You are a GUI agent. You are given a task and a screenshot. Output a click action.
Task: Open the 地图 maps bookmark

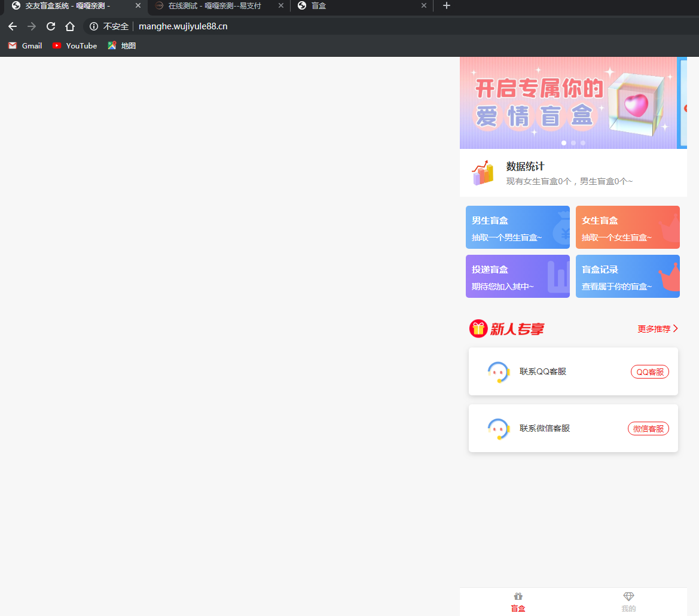pos(122,45)
